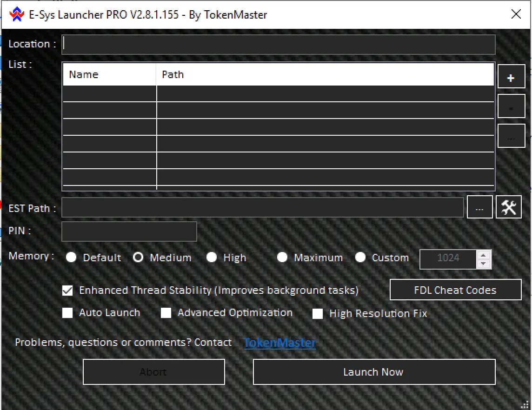The image size is (532, 410).
Task: Focus the EST Path input field
Action: (x=263, y=207)
